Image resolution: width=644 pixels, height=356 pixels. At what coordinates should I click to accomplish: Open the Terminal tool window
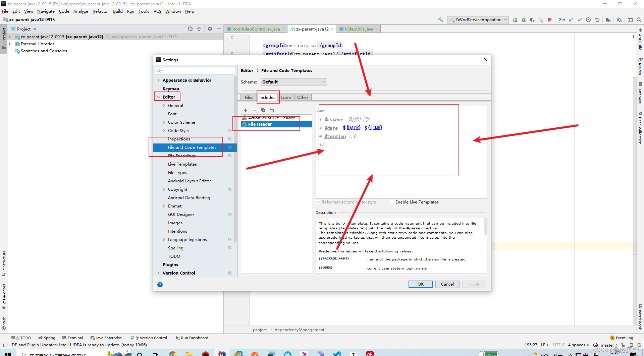(72, 338)
